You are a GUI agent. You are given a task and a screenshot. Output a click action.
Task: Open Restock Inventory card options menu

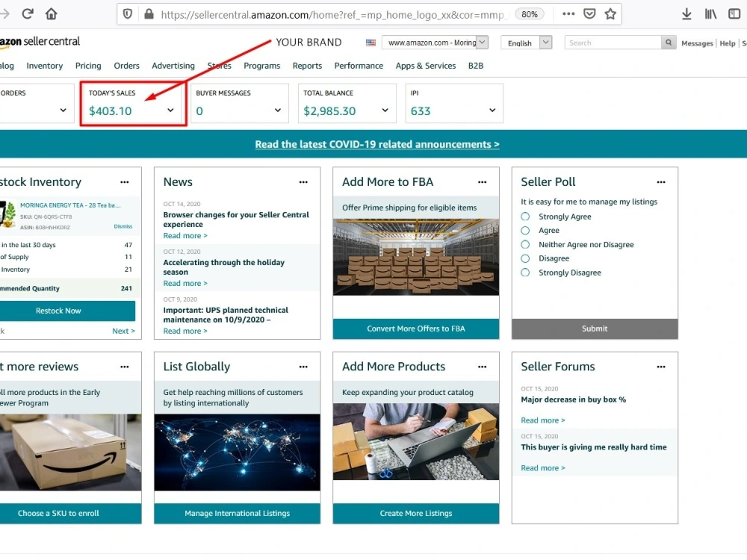(124, 182)
